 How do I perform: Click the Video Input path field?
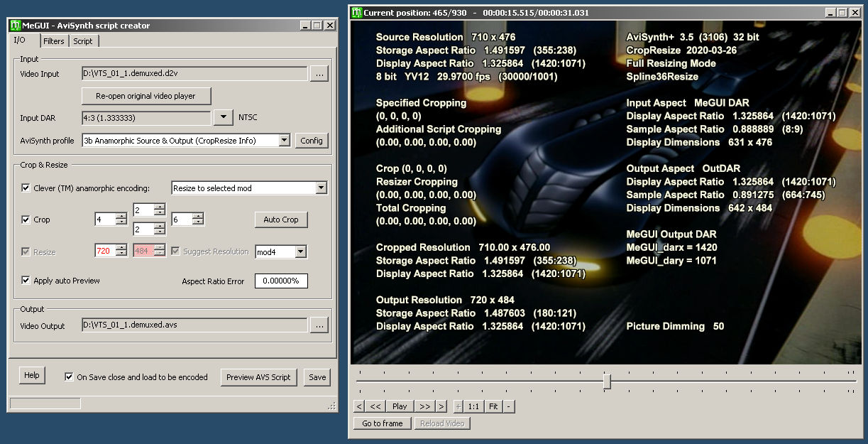[x=194, y=74]
